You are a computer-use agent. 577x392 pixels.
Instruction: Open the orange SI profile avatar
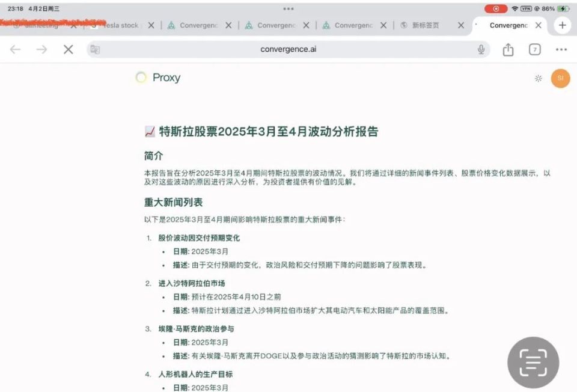[560, 78]
